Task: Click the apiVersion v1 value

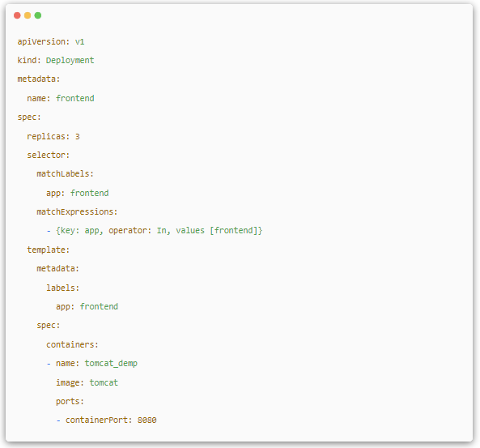Action: click(x=79, y=41)
